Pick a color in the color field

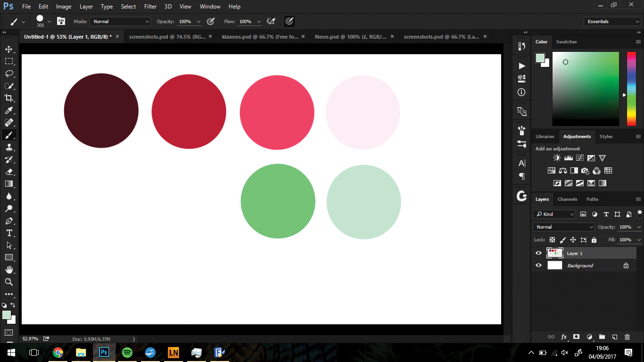586,89
